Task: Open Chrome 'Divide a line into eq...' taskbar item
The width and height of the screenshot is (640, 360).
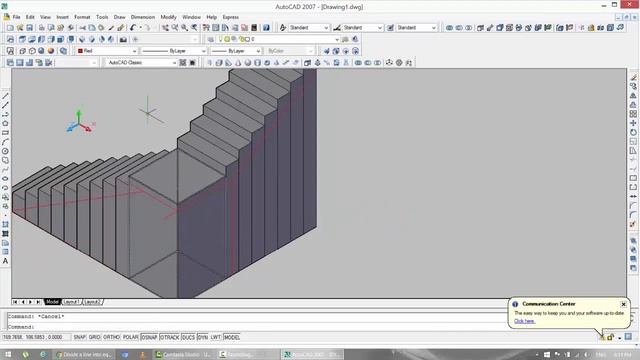Action: pyautogui.click(x=84, y=354)
